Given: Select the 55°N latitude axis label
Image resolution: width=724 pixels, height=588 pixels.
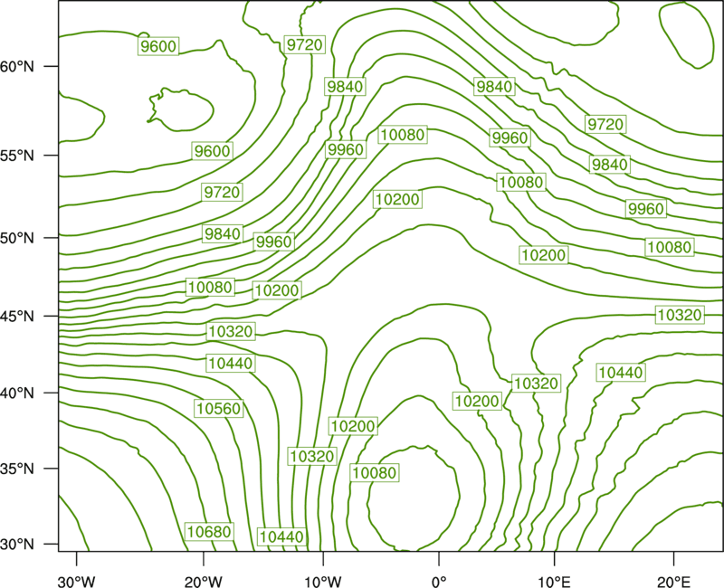Looking at the screenshot, I should 17,156.
